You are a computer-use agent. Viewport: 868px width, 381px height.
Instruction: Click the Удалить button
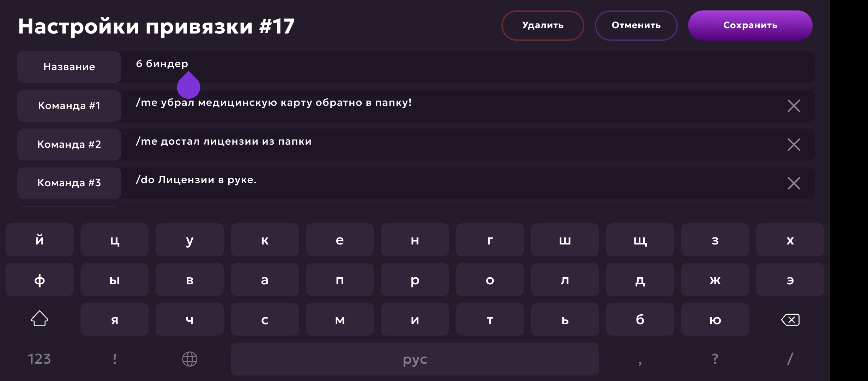coord(542,25)
